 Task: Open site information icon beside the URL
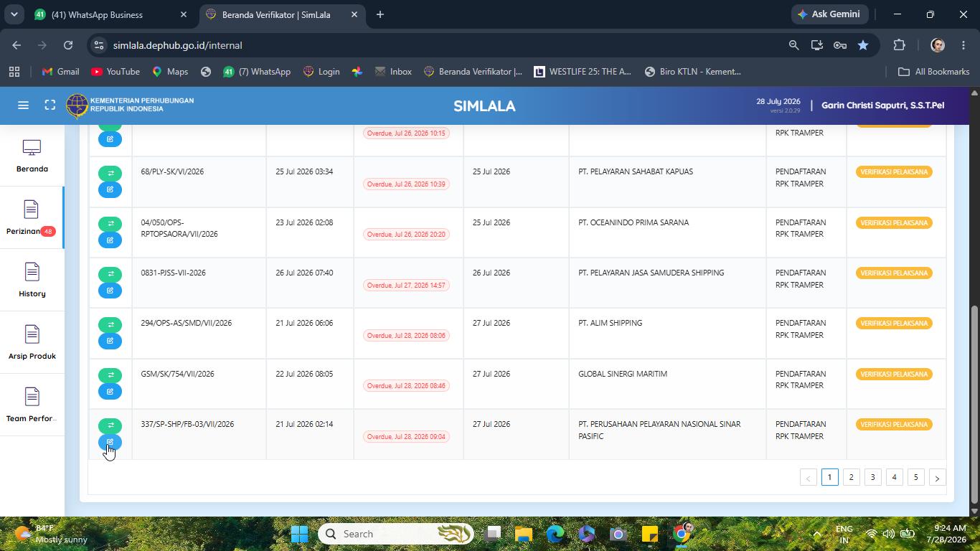tap(98, 45)
